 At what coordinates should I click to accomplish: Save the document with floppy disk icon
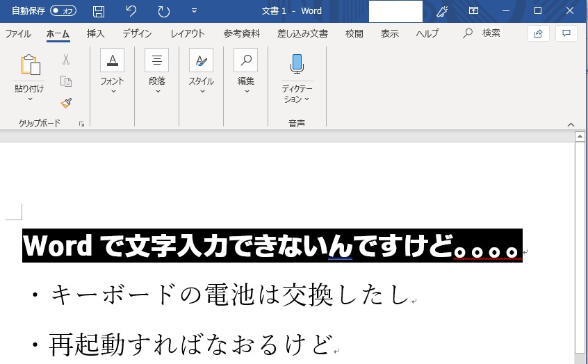99,11
